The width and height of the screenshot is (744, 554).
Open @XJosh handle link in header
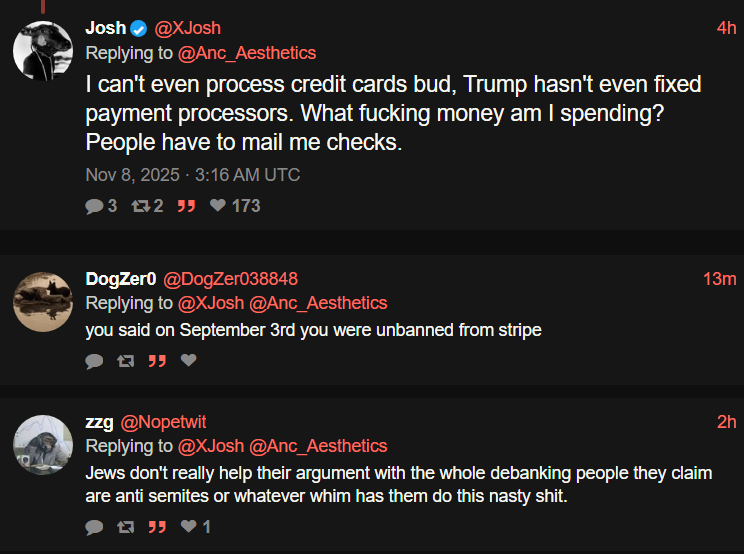188,28
